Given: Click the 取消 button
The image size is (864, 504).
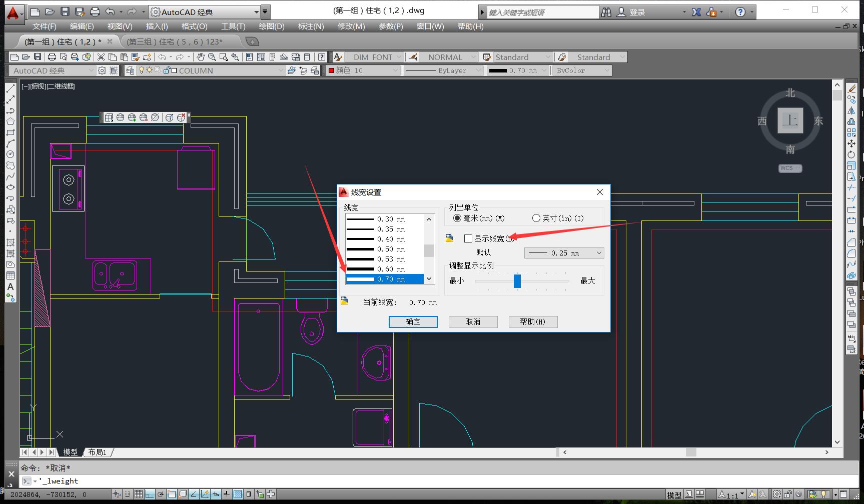Looking at the screenshot, I should pyautogui.click(x=473, y=321).
